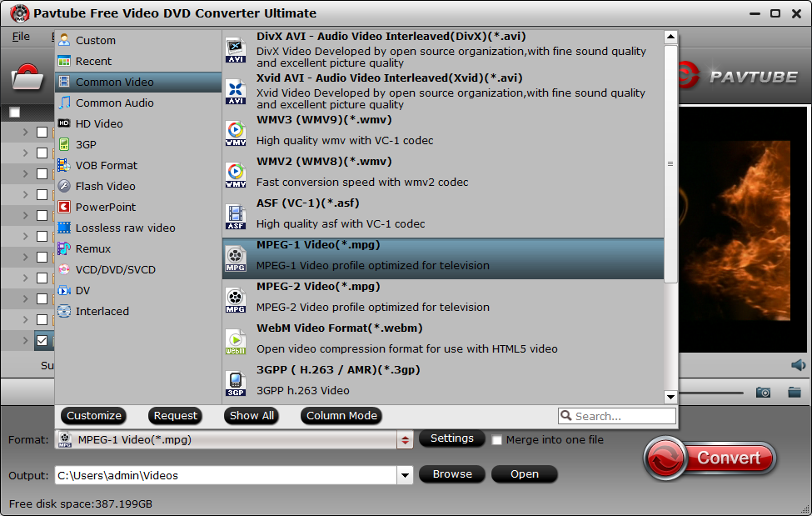The width and height of the screenshot is (812, 516).
Task: Click the load disc folder icon
Action: 27,78
